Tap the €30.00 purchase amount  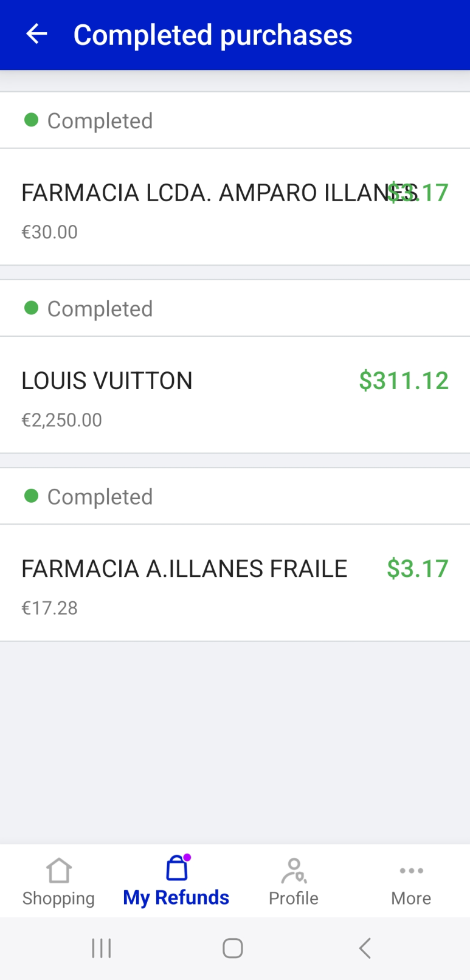50,232
